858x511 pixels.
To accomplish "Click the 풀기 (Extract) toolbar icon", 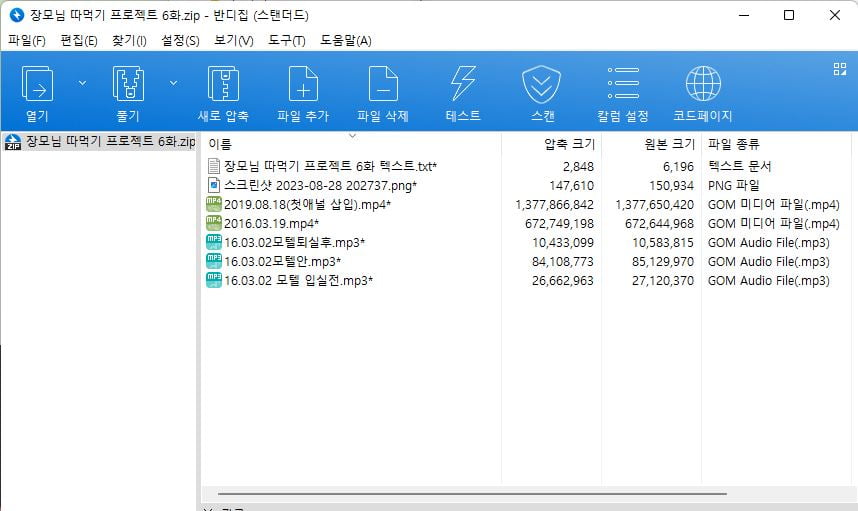I will click(128, 84).
